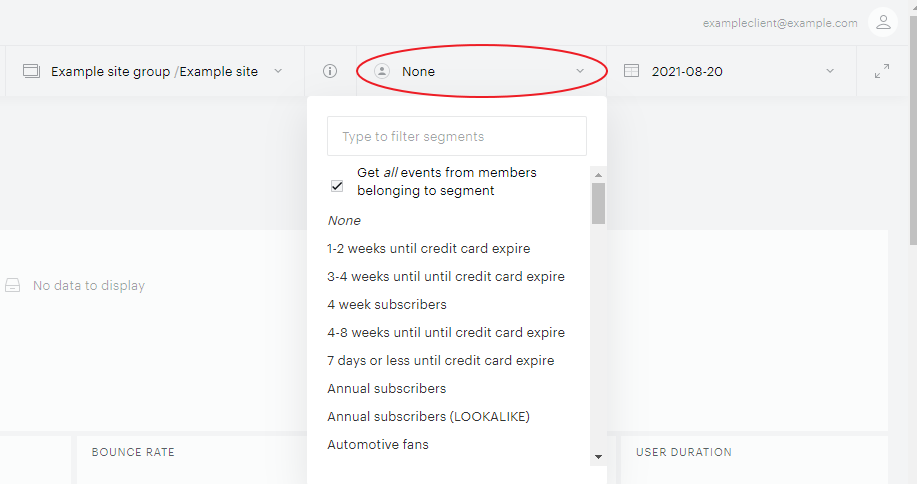
Task: Collapse the None segment dropdown chevron
Action: click(580, 71)
